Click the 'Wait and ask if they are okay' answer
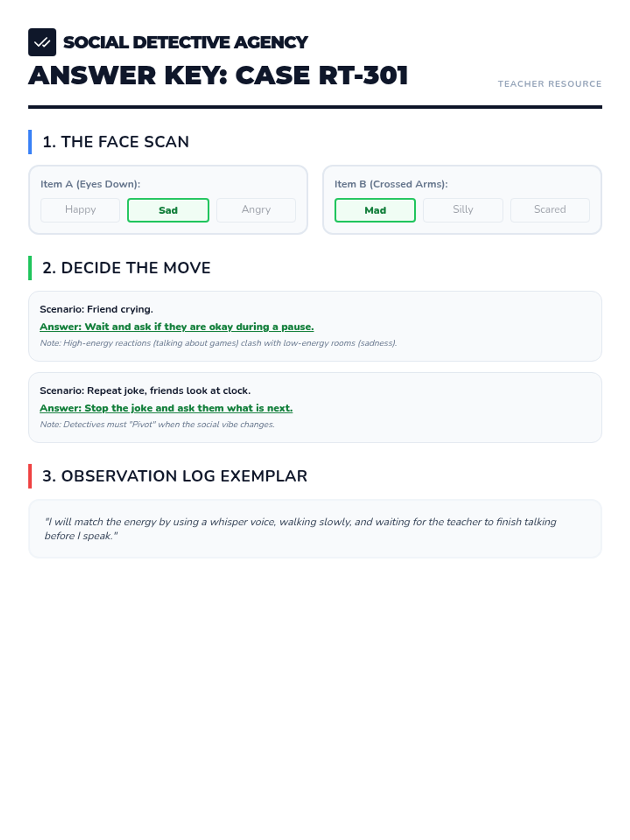Image resolution: width=630 pixels, height=840 pixels. coord(177,327)
